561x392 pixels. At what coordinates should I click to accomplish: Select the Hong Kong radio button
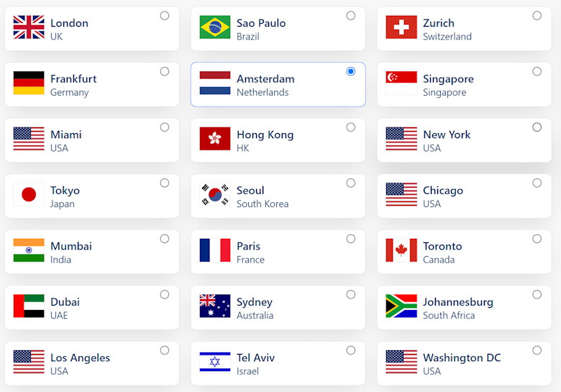click(x=350, y=127)
